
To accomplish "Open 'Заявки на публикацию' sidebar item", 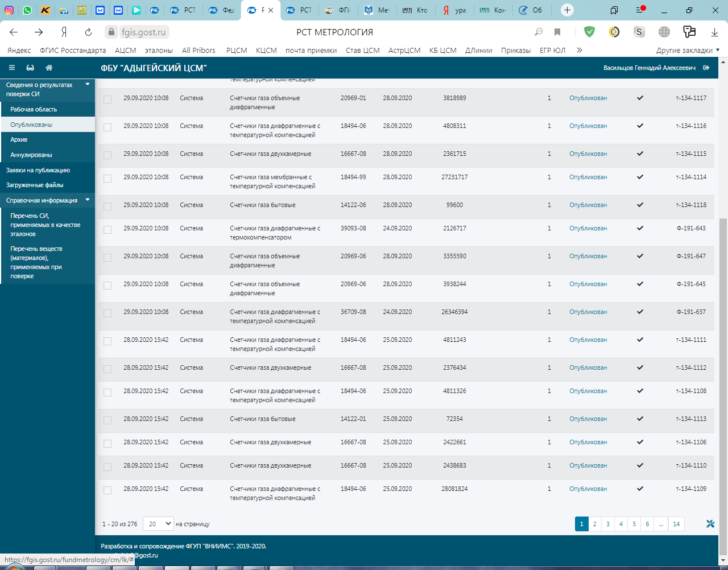I will (38, 170).
